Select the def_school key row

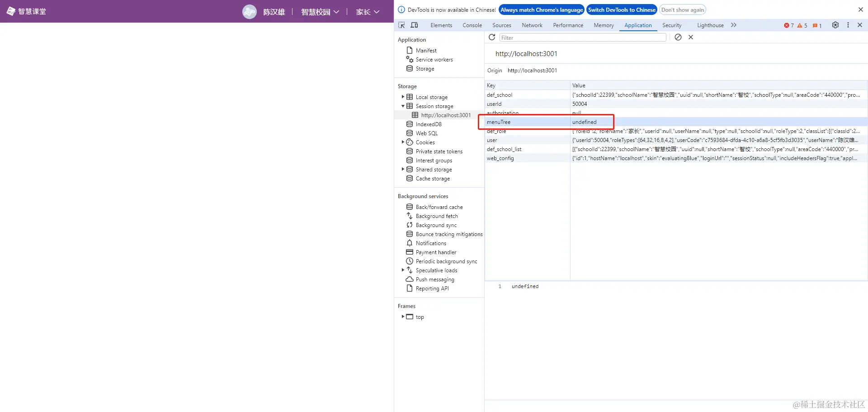click(x=676, y=95)
